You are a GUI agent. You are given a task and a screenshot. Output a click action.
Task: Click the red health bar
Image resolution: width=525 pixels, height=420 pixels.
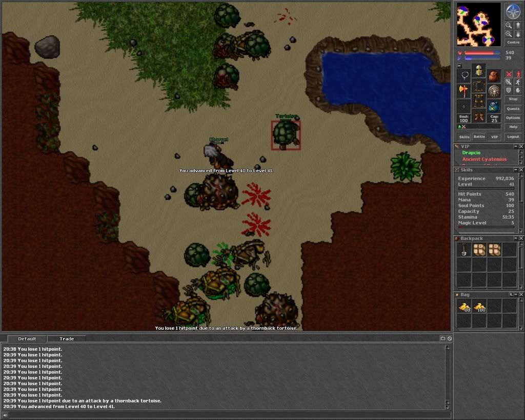482,53
